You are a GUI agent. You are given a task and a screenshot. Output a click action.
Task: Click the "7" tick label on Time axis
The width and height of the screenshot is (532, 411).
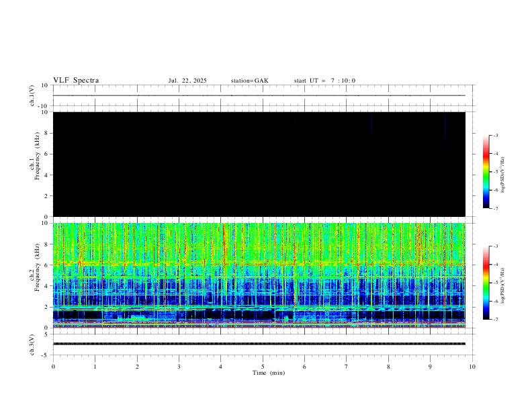click(347, 367)
